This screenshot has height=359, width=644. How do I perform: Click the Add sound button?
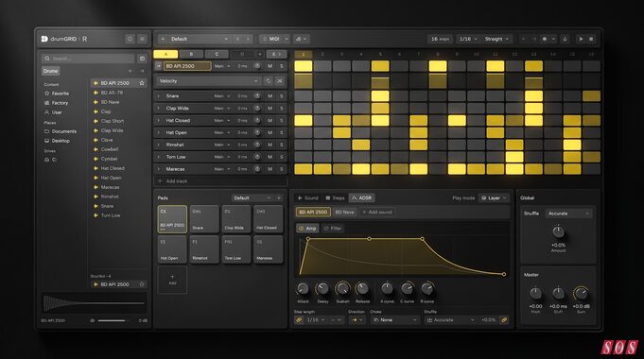click(x=377, y=213)
